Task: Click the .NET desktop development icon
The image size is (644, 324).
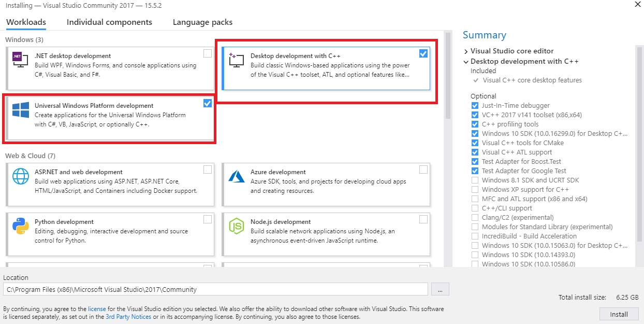Action: click(20, 59)
